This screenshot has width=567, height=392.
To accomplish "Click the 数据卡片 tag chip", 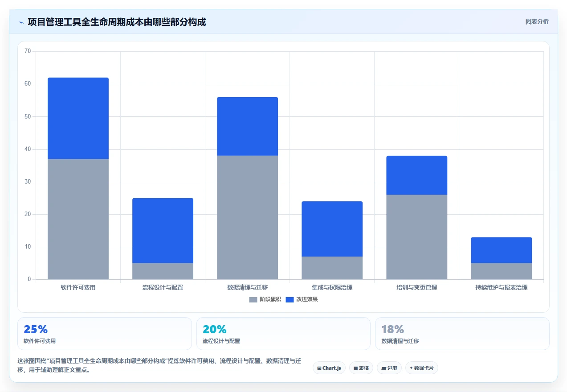I will tap(422, 368).
